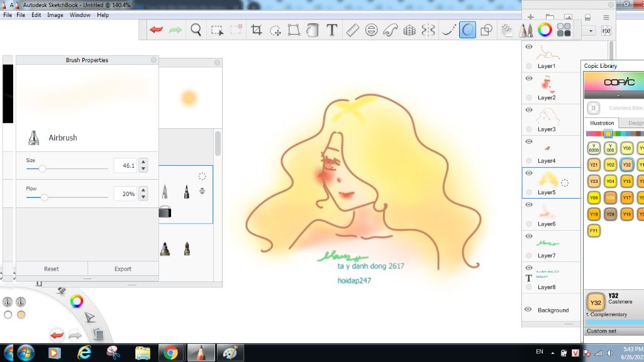Select the Text tool

(x=332, y=30)
